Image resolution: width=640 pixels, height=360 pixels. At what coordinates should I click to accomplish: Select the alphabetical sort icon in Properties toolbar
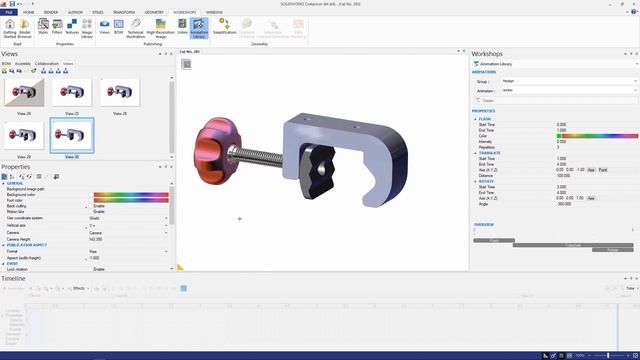(12, 177)
